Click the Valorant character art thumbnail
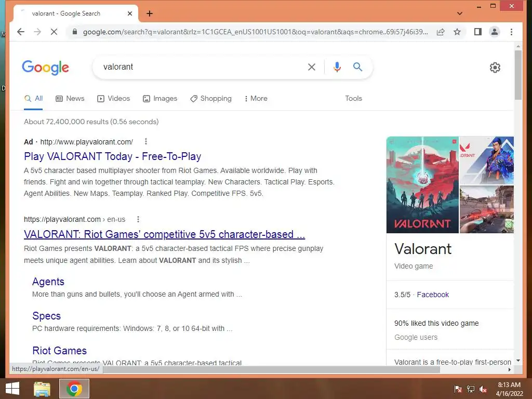This screenshot has width=532, height=399. coord(486,160)
